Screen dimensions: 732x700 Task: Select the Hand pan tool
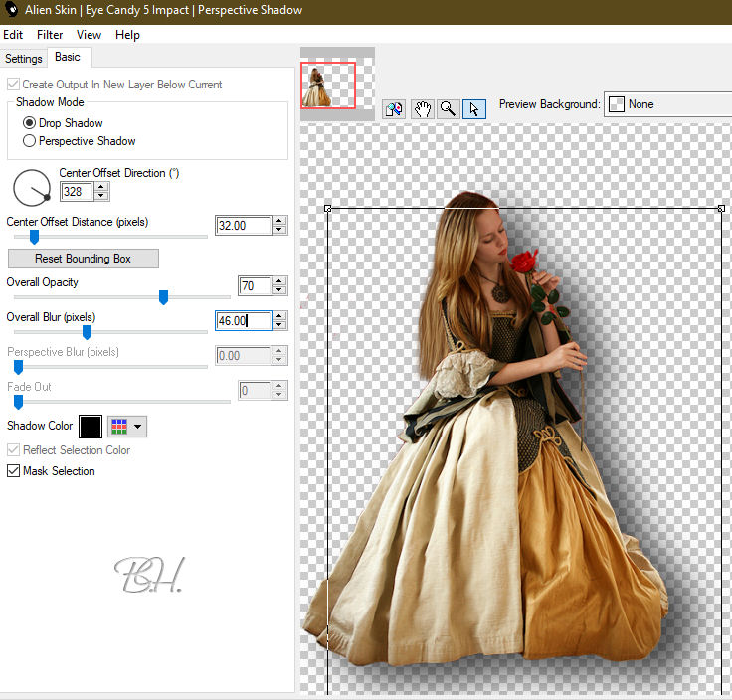pyautogui.click(x=422, y=108)
